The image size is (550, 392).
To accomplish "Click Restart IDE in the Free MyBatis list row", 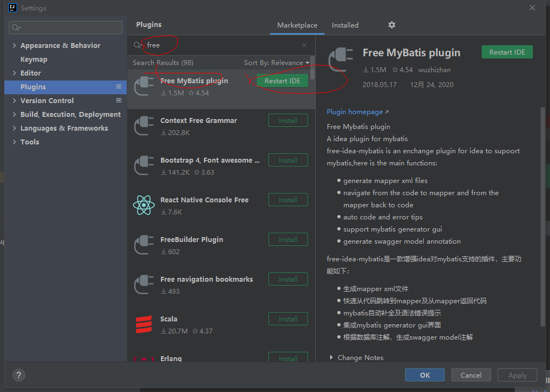I will tap(282, 80).
